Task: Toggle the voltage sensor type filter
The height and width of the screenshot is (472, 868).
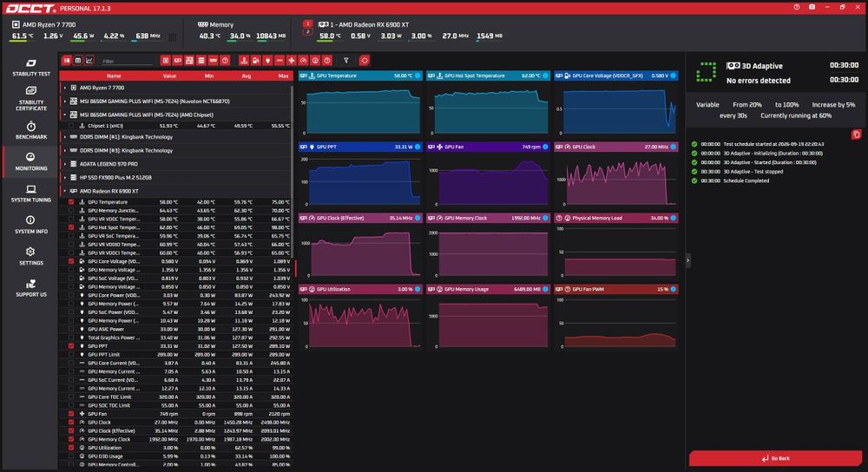Action: (x=255, y=61)
